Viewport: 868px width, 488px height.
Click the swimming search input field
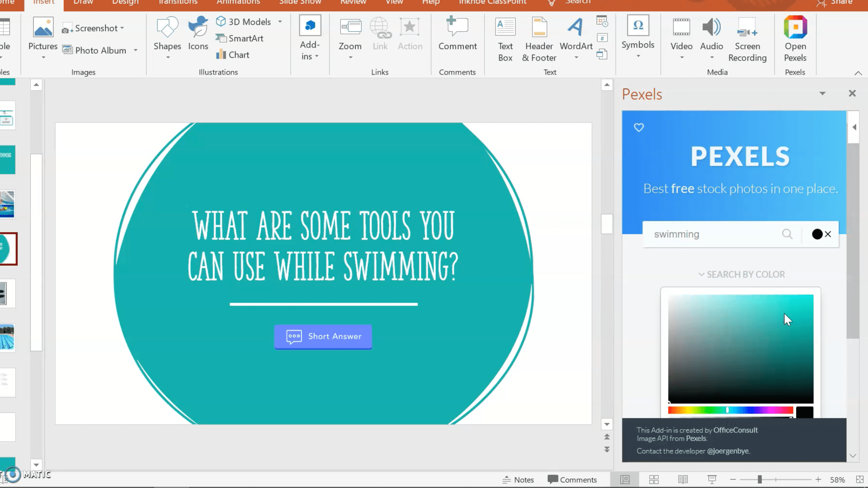714,234
